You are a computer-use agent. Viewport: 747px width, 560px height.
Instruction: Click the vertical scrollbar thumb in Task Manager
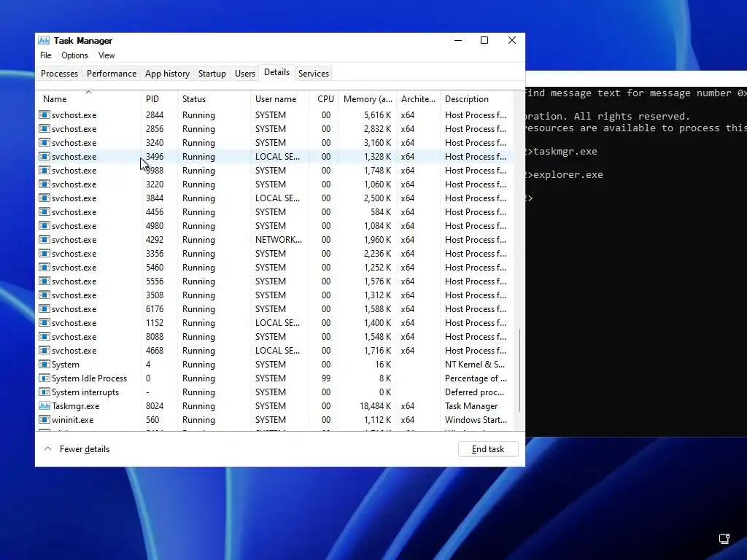click(519, 370)
